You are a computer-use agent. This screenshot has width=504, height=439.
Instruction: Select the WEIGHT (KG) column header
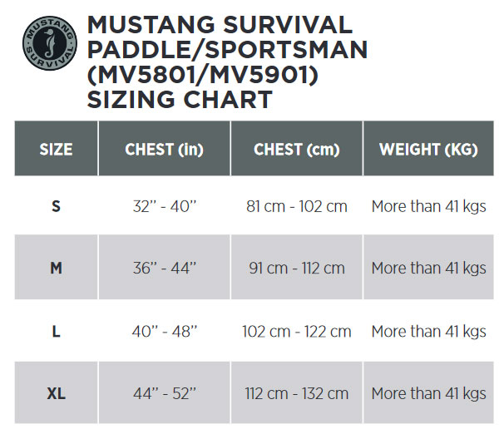click(428, 149)
